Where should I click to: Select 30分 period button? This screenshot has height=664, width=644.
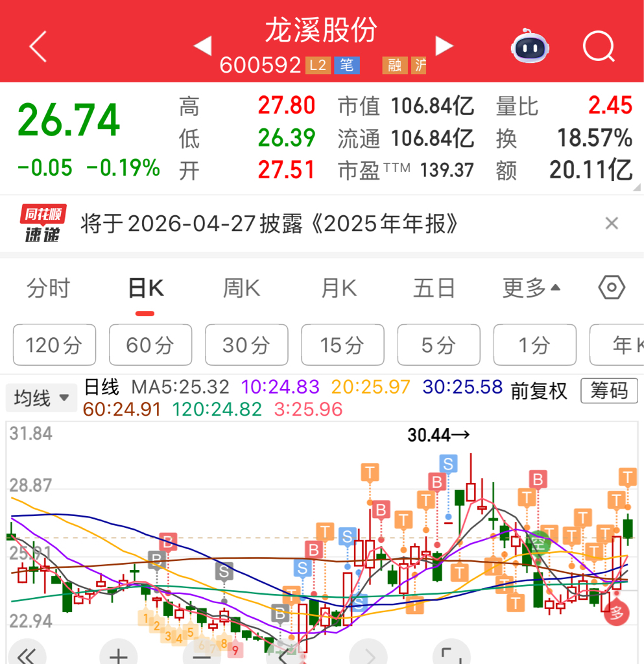click(246, 345)
